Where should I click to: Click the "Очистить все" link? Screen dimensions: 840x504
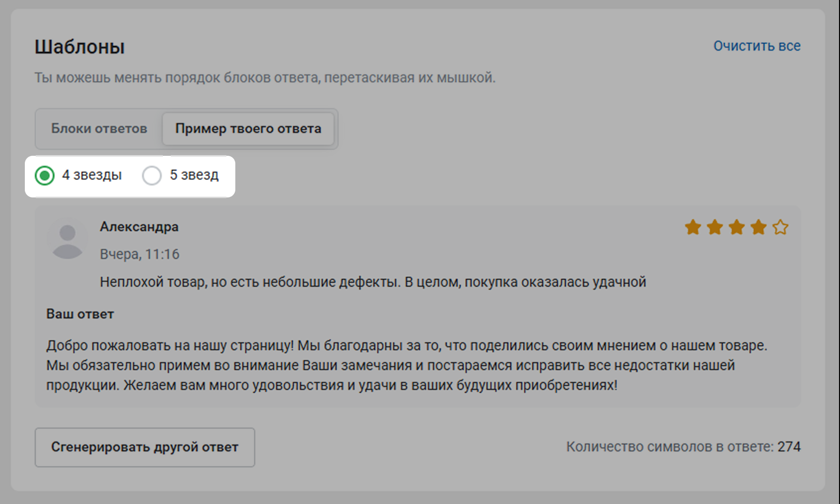pos(757,46)
